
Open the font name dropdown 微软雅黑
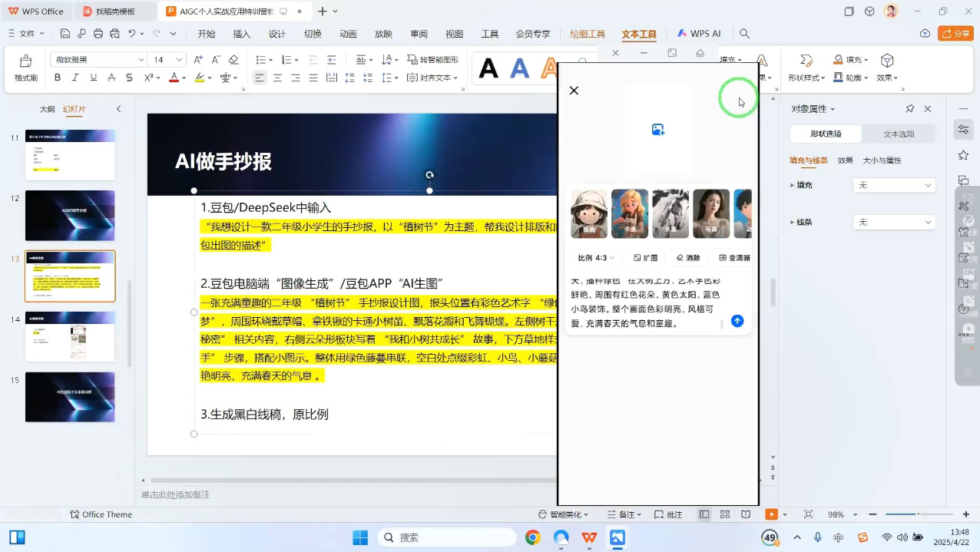[141, 60]
